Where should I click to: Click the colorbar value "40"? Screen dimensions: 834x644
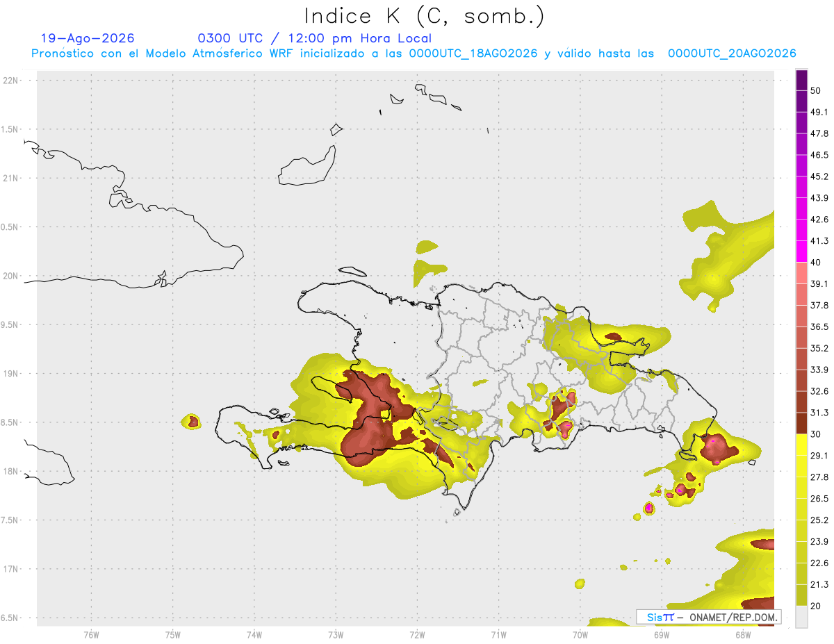[817, 263]
